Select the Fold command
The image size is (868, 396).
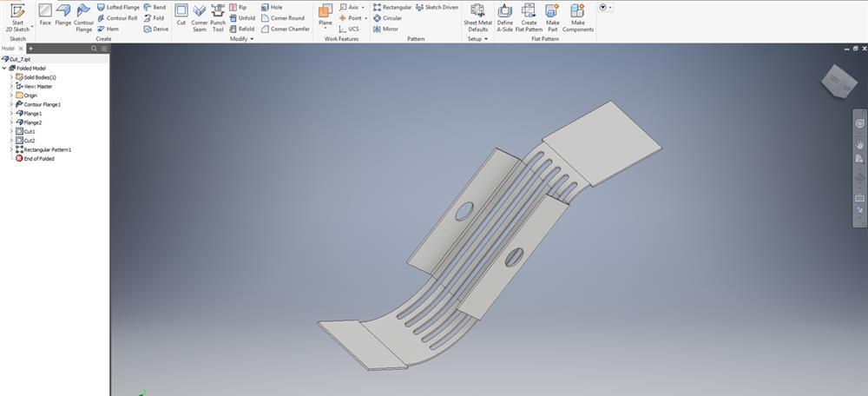[x=154, y=17]
